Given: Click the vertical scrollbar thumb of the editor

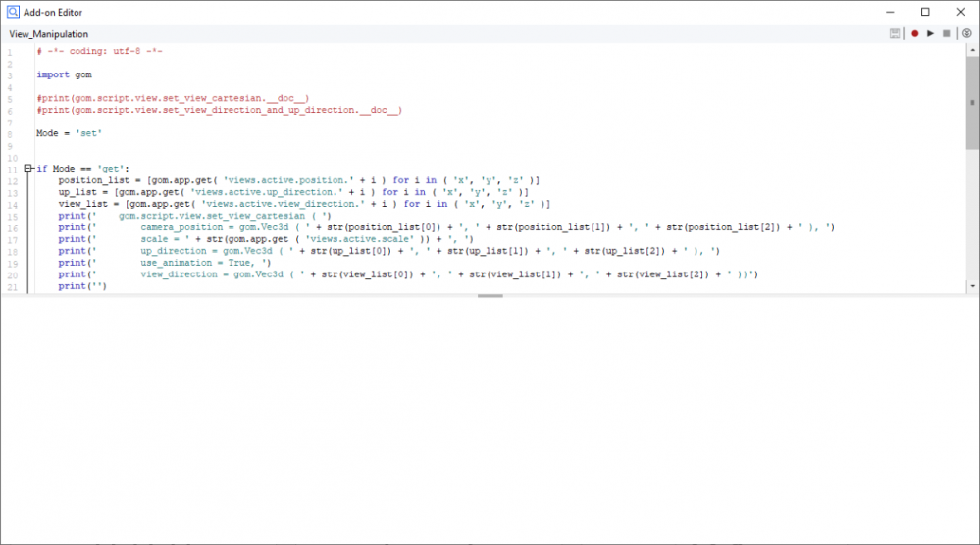Looking at the screenshot, I should 972,102.
